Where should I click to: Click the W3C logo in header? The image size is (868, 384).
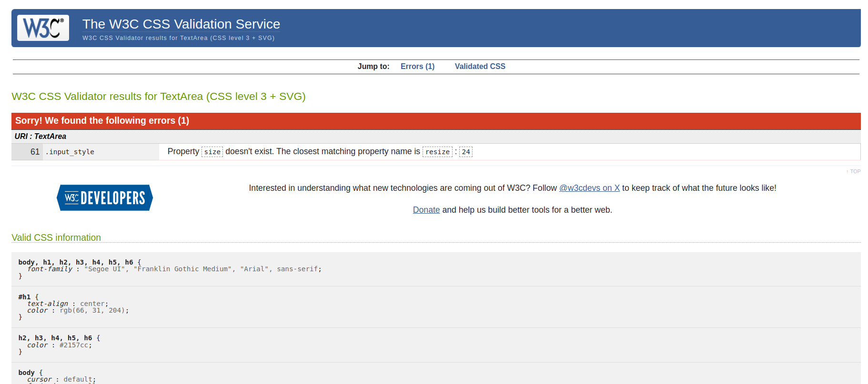point(43,28)
